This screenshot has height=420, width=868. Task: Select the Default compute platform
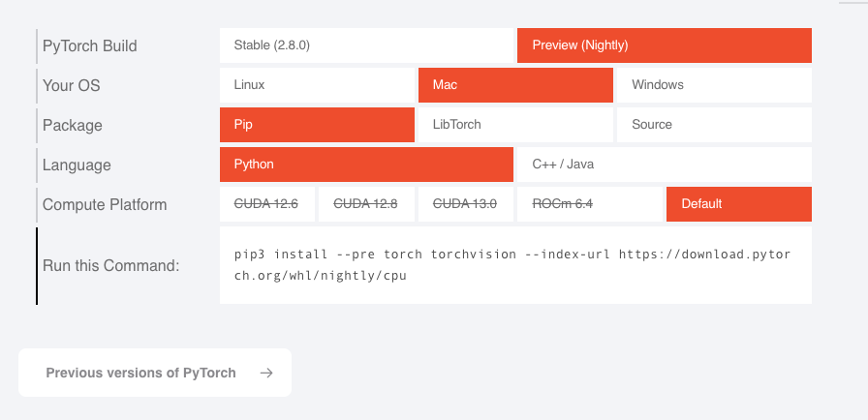pyautogui.click(x=738, y=204)
